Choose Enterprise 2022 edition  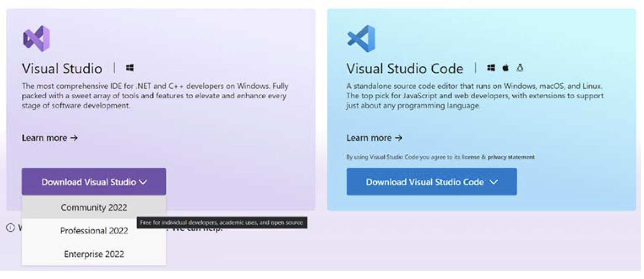pos(94,254)
